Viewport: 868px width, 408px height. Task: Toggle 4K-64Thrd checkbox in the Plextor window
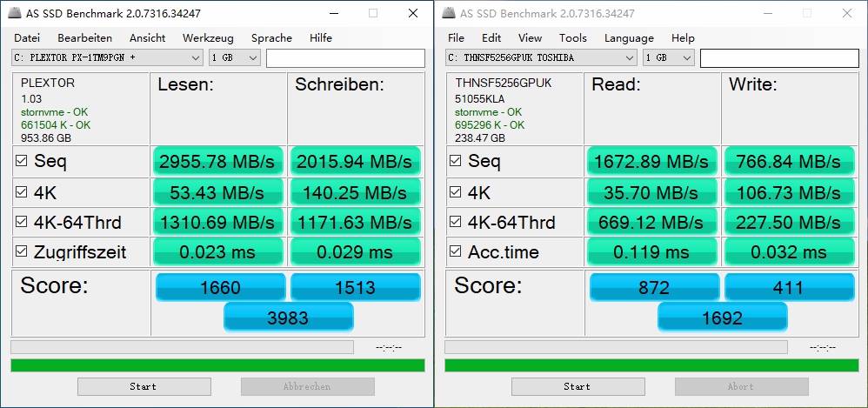[x=22, y=222]
